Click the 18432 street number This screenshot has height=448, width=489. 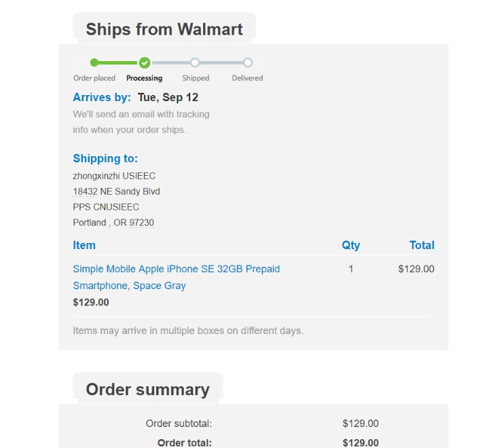(x=85, y=191)
